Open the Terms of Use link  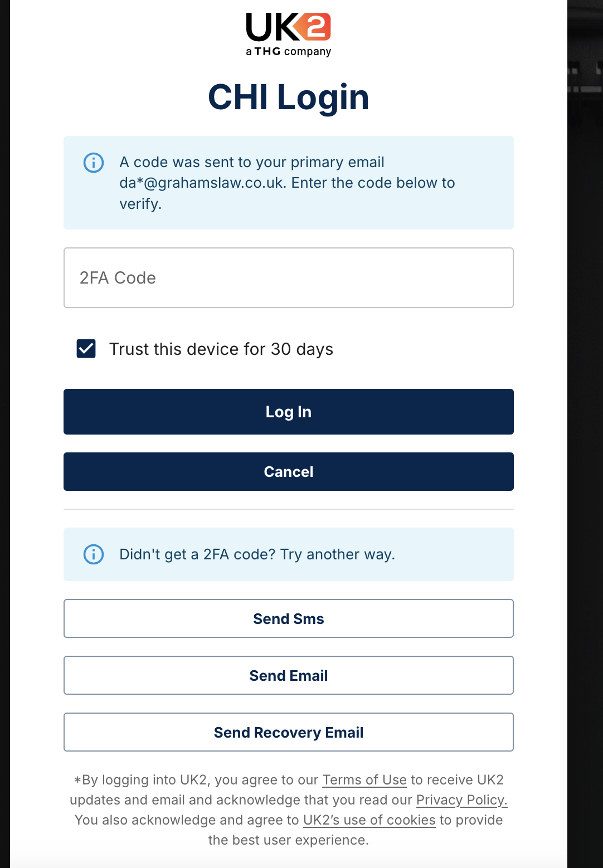[x=364, y=780]
